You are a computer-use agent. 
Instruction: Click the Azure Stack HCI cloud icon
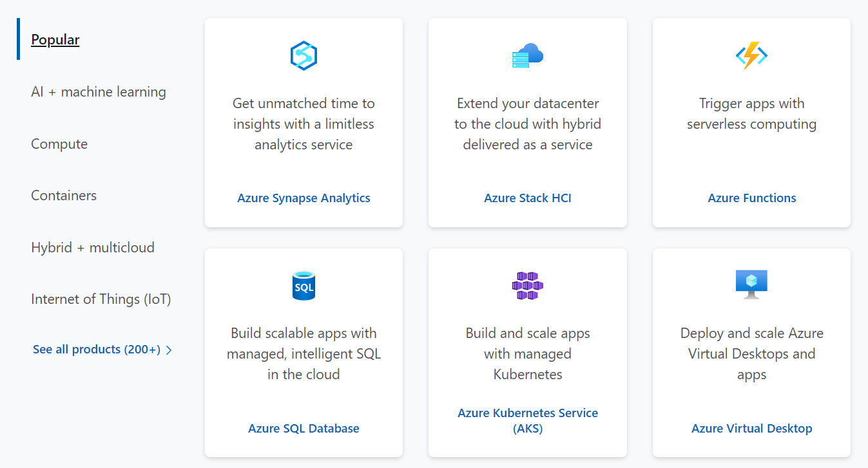528,56
